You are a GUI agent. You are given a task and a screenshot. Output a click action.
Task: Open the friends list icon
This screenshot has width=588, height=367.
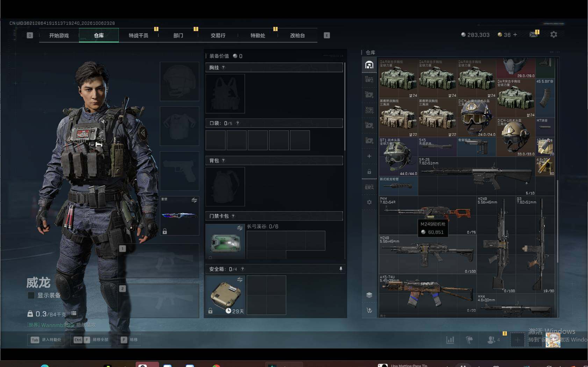click(x=491, y=340)
